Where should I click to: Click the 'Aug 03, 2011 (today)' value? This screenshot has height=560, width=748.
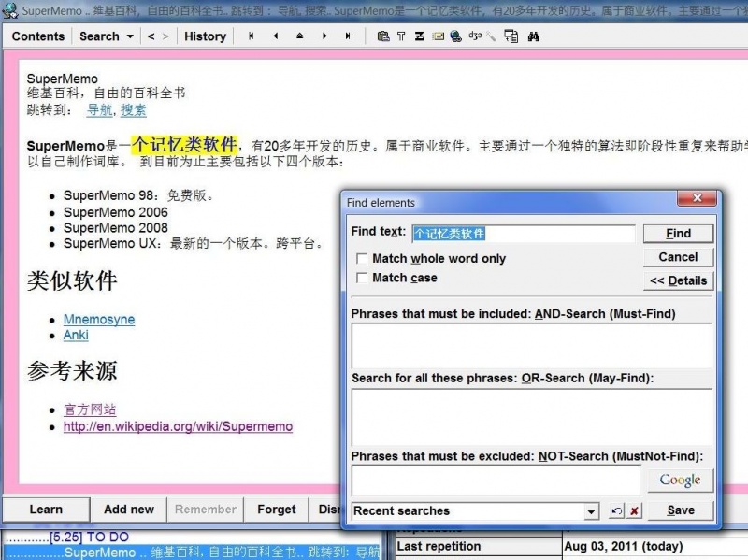tap(623, 546)
